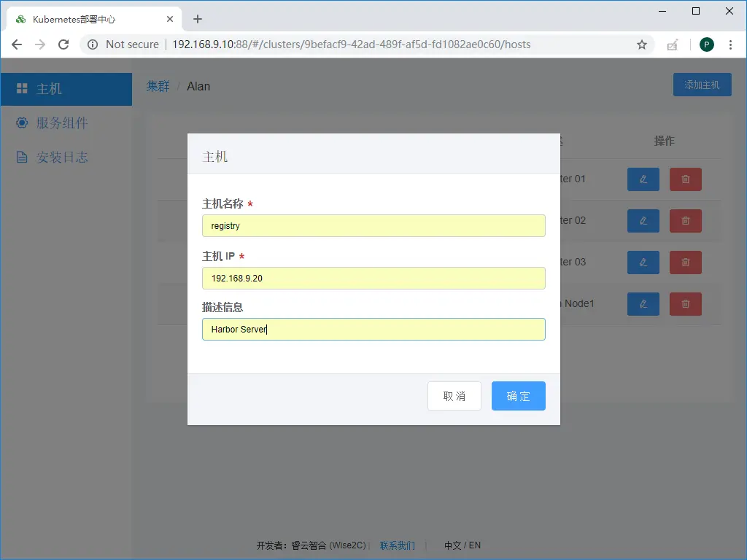The image size is (747, 560).
Task: Click the Kubernetes部署中心 favicon on the browser tab
Action: point(20,19)
